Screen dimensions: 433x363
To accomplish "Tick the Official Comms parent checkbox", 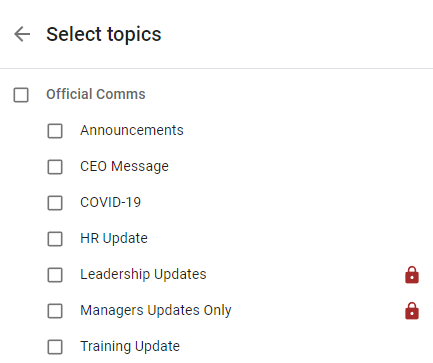I will tap(21, 95).
